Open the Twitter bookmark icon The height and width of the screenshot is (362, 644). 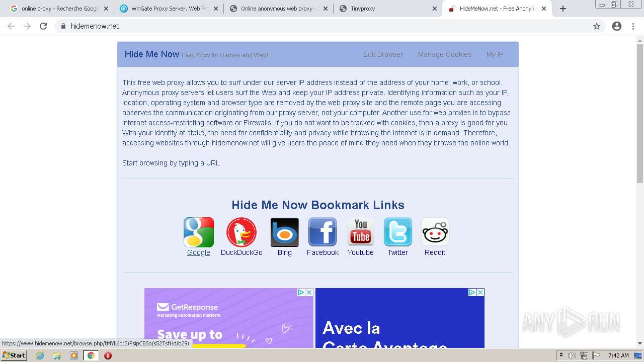pos(398,232)
